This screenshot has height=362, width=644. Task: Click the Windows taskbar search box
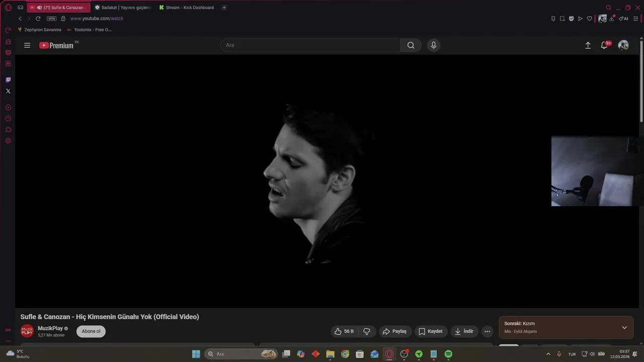pyautogui.click(x=242, y=354)
